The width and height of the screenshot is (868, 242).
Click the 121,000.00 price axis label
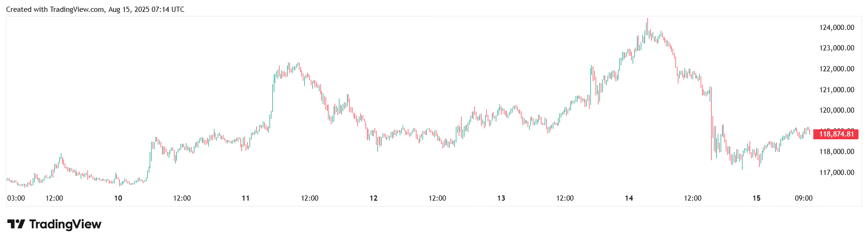(837, 90)
